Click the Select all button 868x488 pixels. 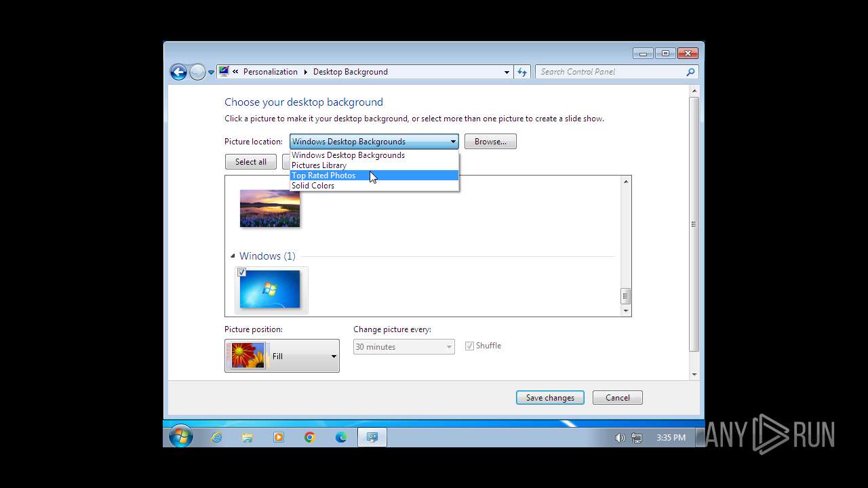point(251,162)
